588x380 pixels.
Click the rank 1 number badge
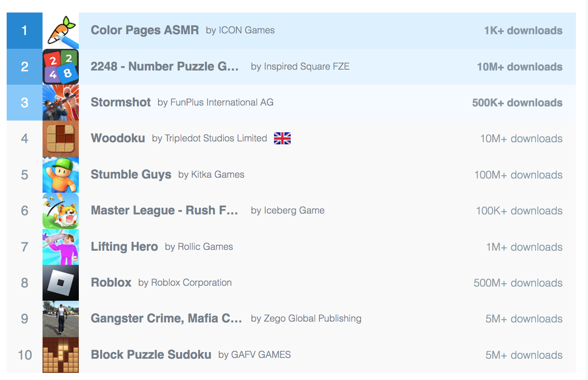[x=25, y=31]
